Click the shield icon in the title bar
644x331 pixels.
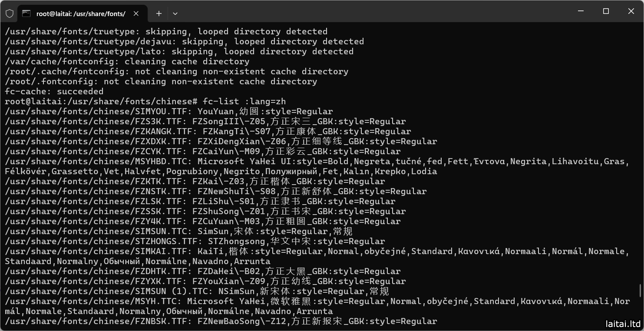tap(10, 13)
